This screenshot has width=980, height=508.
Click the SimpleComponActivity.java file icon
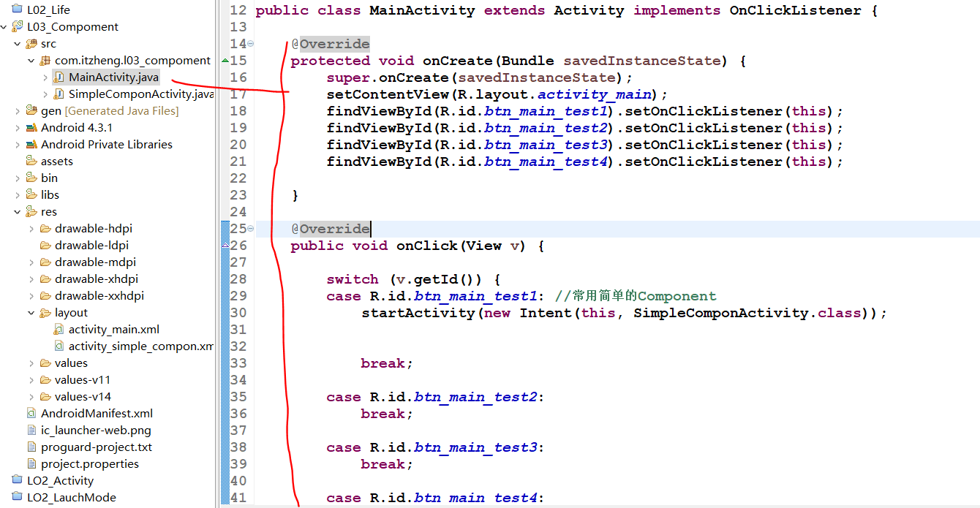(59, 94)
